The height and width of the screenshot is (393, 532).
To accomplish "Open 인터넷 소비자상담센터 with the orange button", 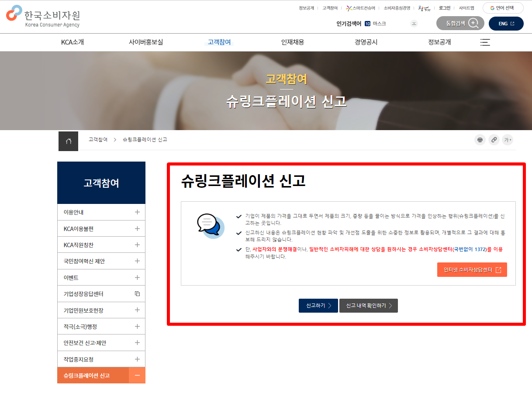I will click(x=472, y=269).
